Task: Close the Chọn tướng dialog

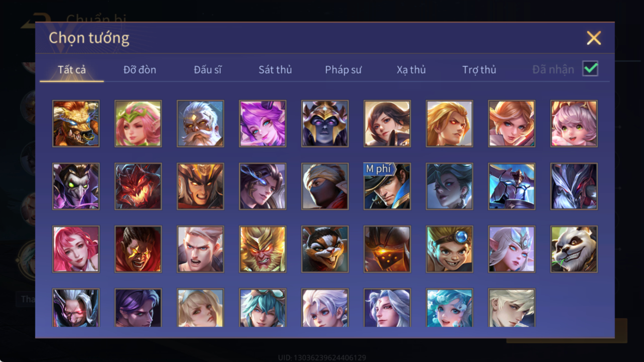Action: click(x=594, y=38)
